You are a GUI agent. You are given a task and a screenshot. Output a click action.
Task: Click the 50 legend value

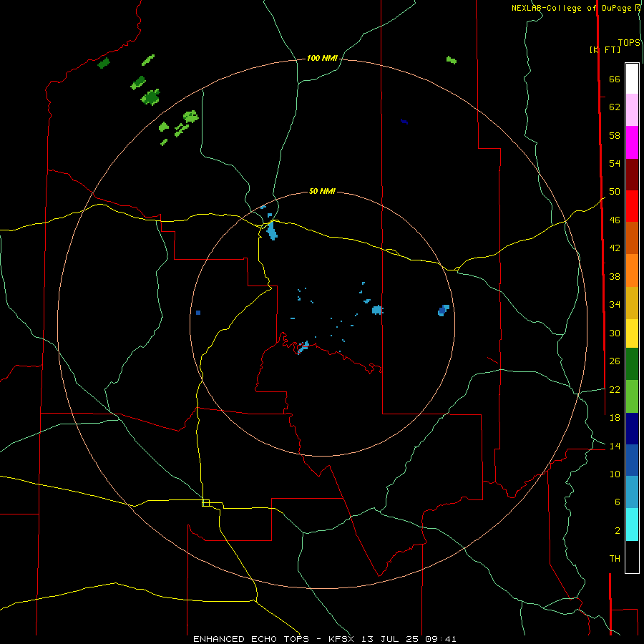click(615, 191)
